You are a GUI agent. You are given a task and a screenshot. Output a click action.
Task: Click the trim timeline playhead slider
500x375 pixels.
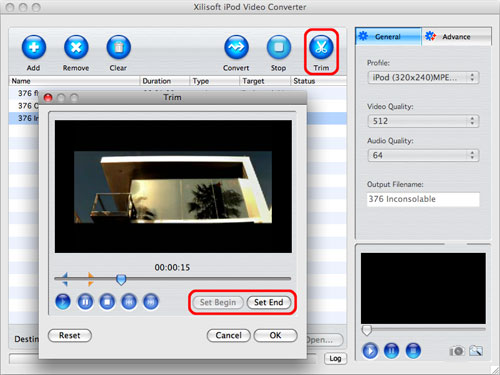pos(121,279)
